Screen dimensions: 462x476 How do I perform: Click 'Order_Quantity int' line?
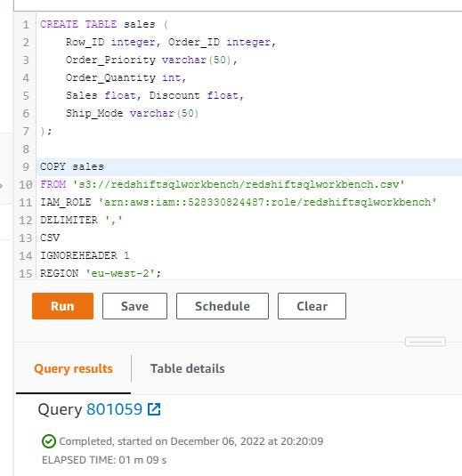(x=126, y=77)
